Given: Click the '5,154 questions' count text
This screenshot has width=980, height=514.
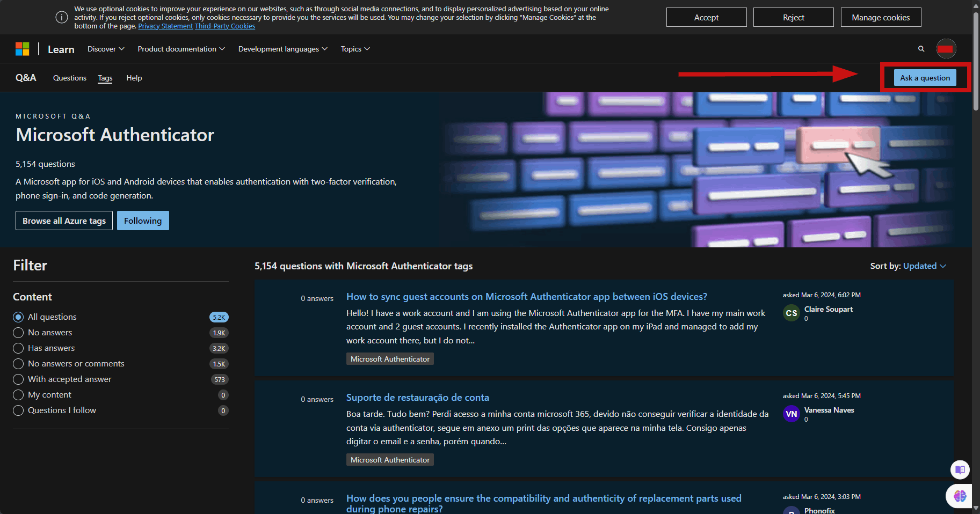Looking at the screenshot, I should pyautogui.click(x=45, y=164).
